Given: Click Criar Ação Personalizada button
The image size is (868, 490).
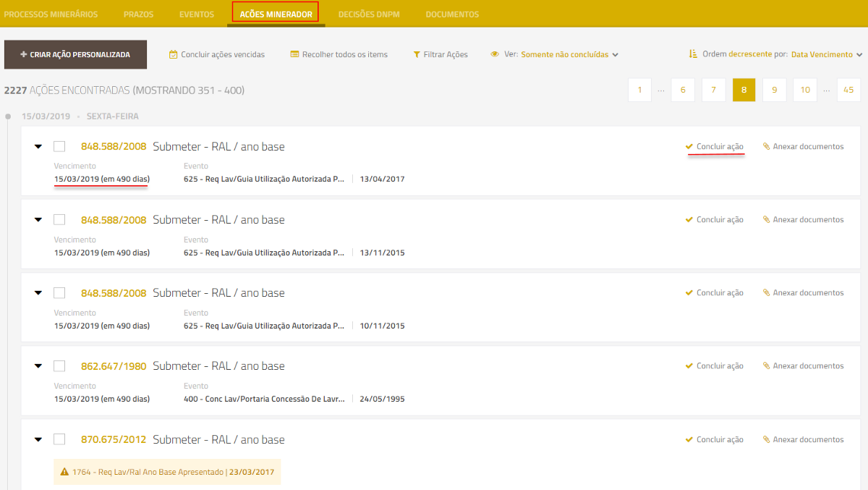Looking at the screenshot, I should click(75, 54).
